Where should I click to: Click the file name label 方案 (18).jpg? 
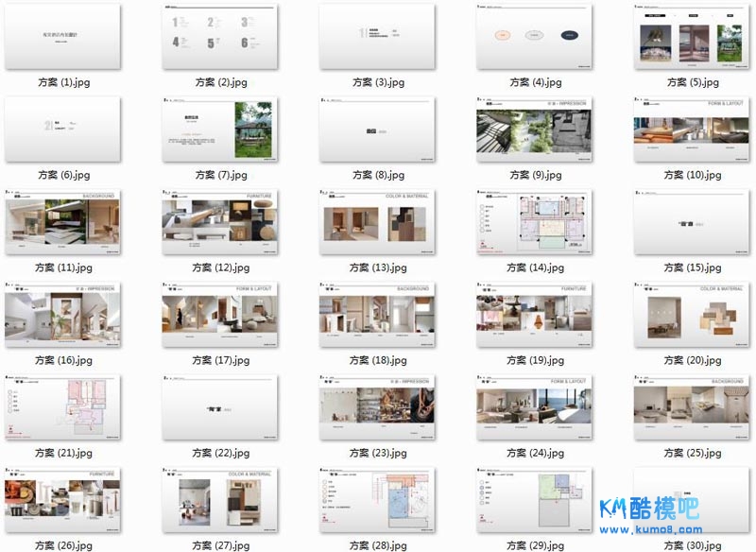point(377,360)
